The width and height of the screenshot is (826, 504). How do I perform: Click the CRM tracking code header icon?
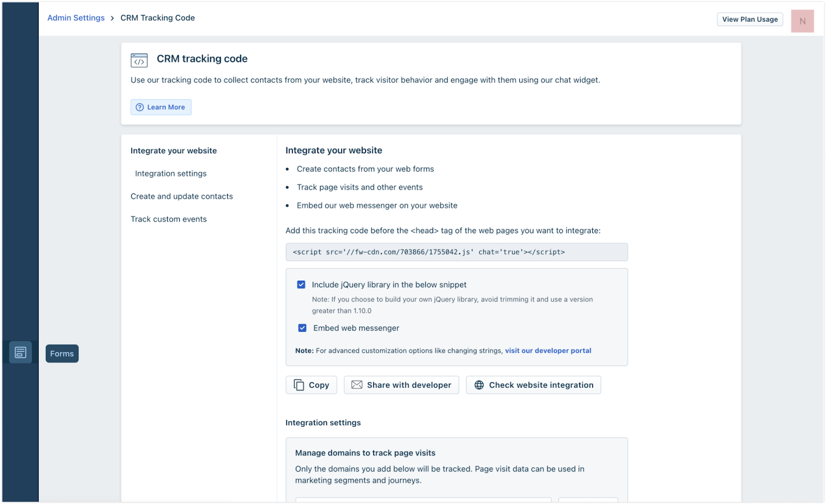point(139,60)
